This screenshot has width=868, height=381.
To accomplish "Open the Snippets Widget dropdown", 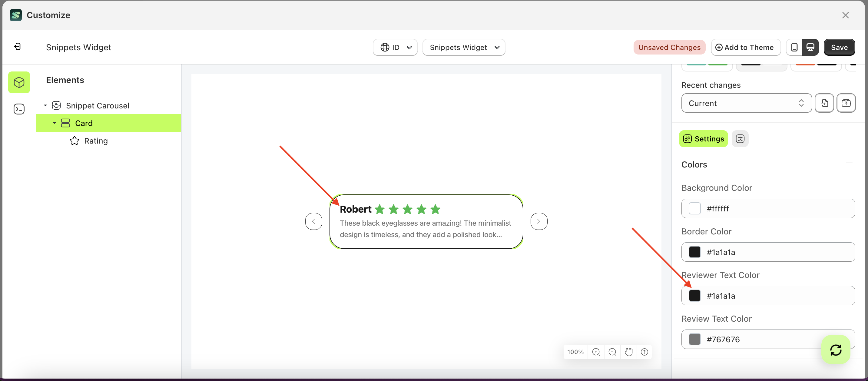I will tap(464, 47).
